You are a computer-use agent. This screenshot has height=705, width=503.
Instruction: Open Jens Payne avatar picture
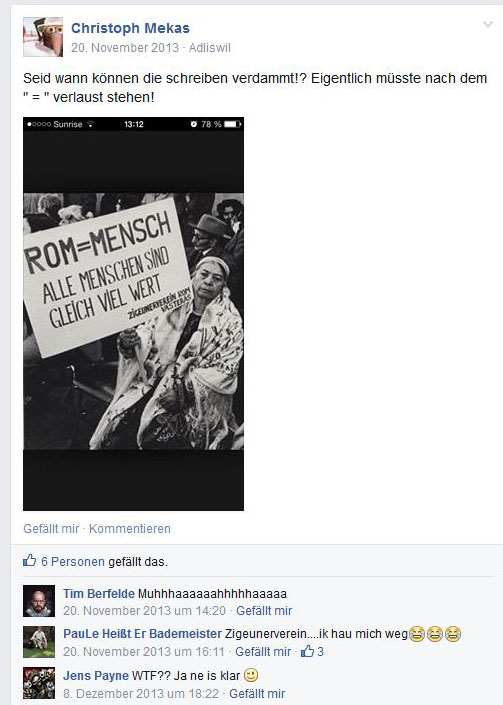pyautogui.click(x=39, y=683)
